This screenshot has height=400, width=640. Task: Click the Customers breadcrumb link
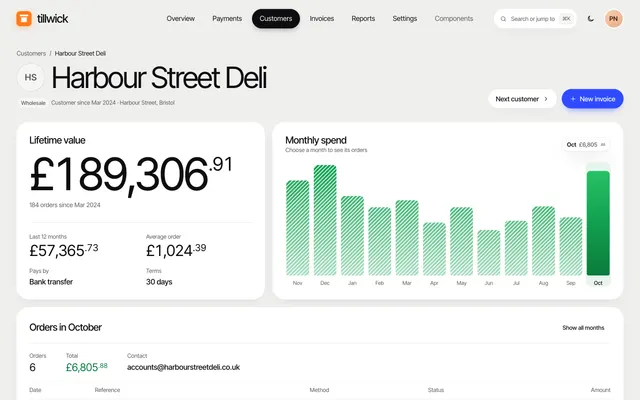[31, 53]
